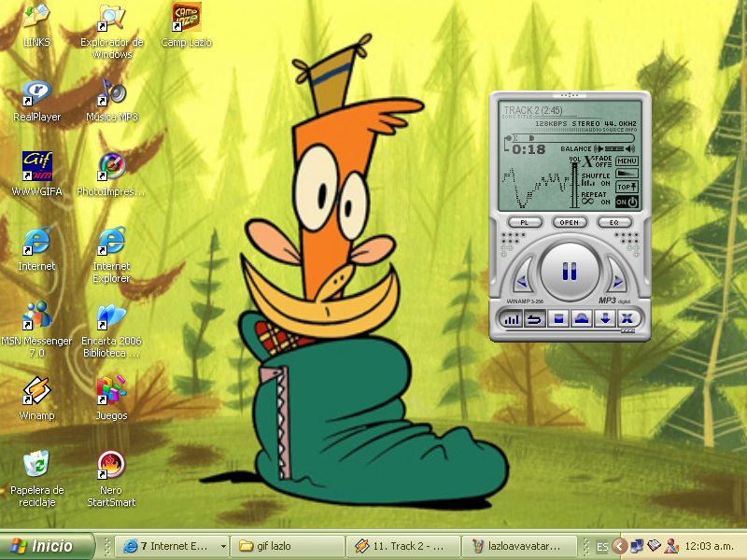Stop playback with the square stop icon
Viewport: 747px width, 560px height.
tap(558, 318)
